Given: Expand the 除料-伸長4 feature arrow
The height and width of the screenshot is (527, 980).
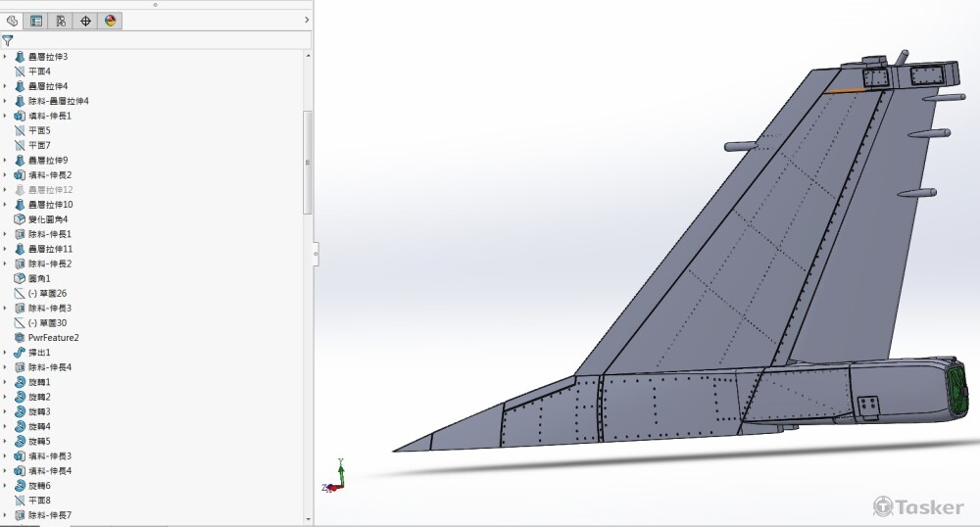Looking at the screenshot, I should coord(5,367).
